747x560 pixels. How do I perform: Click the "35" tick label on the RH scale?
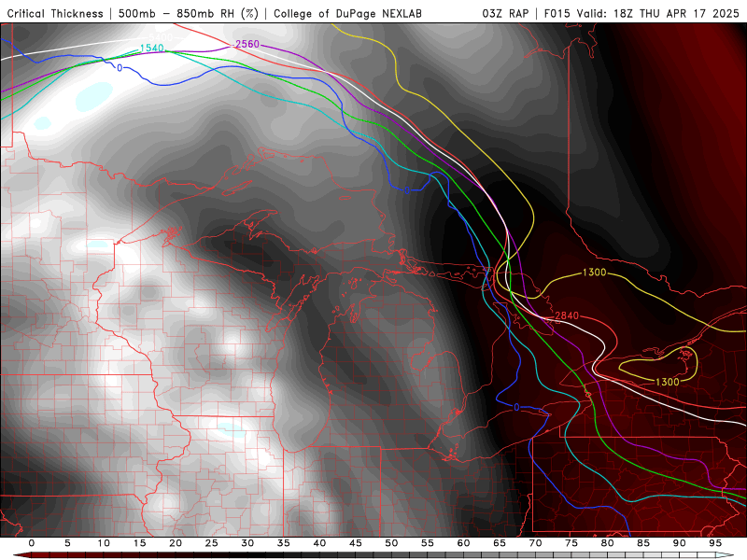click(x=284, y=543)
